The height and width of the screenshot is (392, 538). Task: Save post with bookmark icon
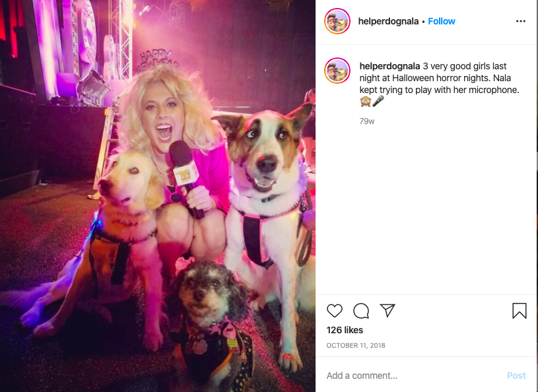click(519, 311)
